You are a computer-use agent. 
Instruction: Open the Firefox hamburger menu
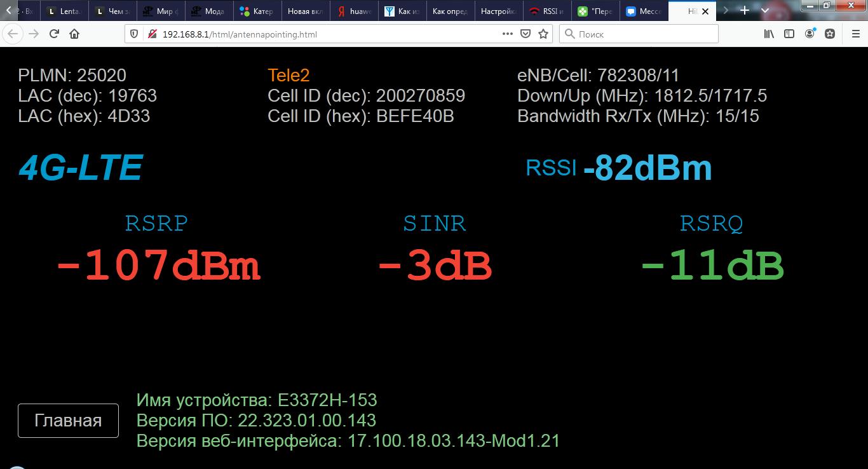[x=855, y=34]
